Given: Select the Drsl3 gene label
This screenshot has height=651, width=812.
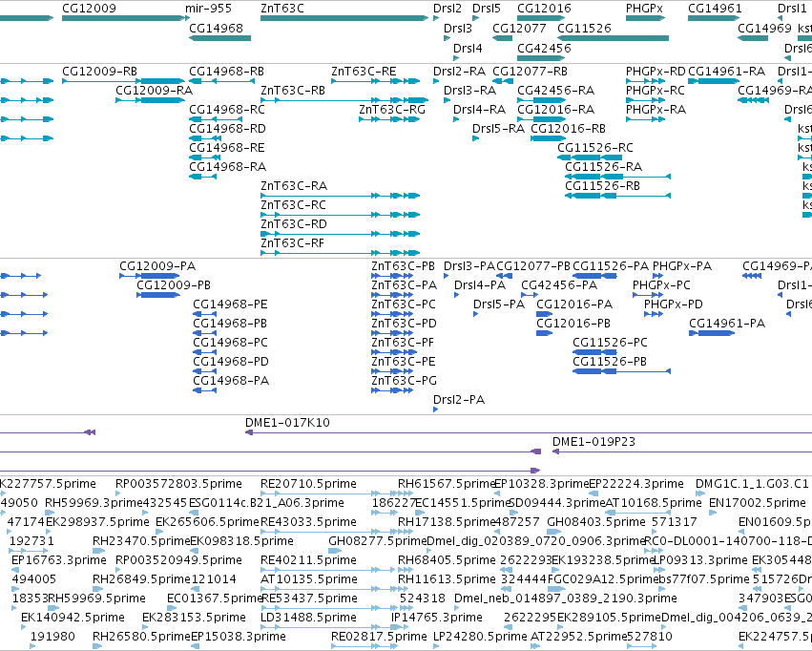Looking at the screenshot, I should point(458,28).
